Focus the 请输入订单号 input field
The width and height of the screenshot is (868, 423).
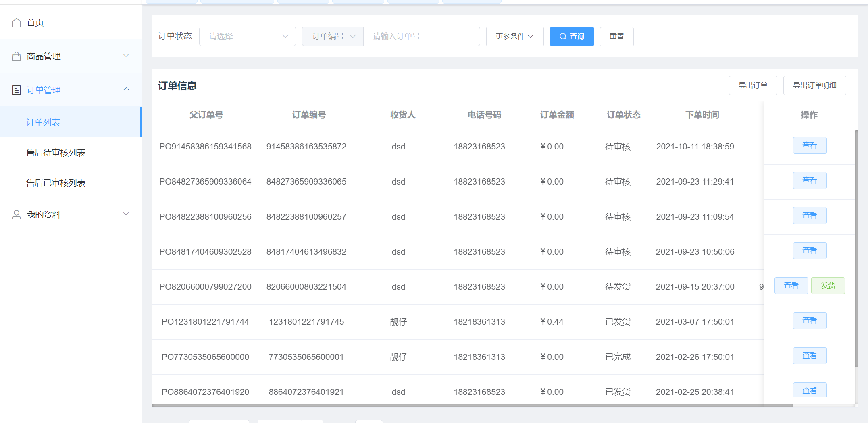click(x=422, y=36)
